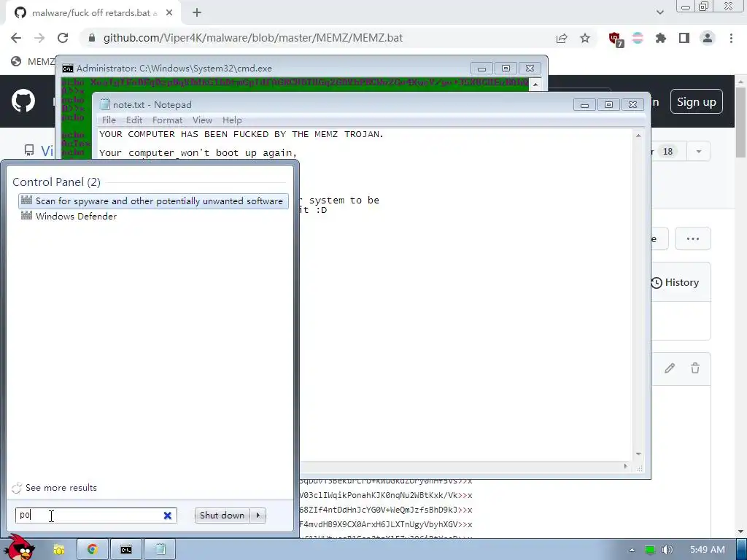747x560 pixels.
Task: Switch to the cmd taskbar button
Action: coord(125,550)
